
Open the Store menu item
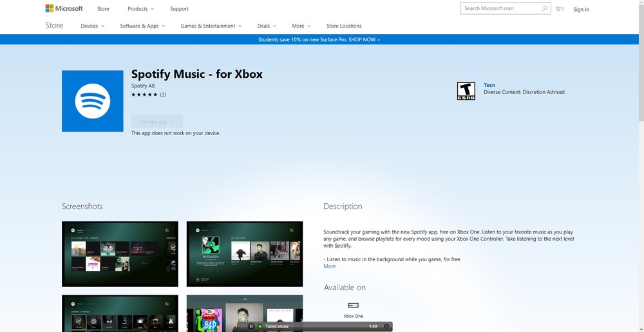(x=103, y=8)
